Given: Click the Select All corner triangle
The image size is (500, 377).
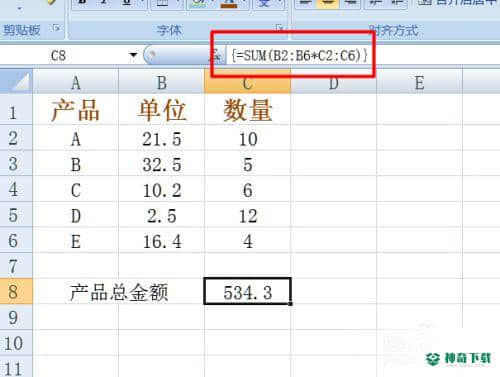Looking at the screenshot, I should click(16, 82).
